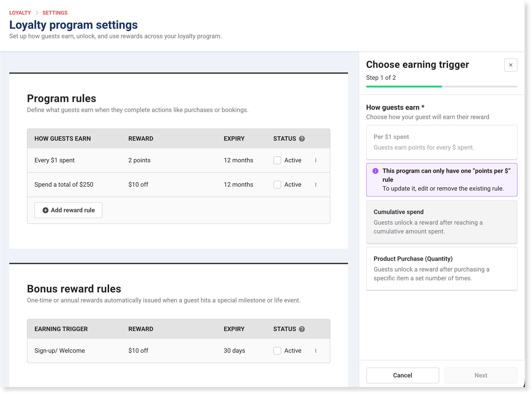Open more options menu for Sign-up/ Welcome row

pyautogui.click(x=316, y=350)
